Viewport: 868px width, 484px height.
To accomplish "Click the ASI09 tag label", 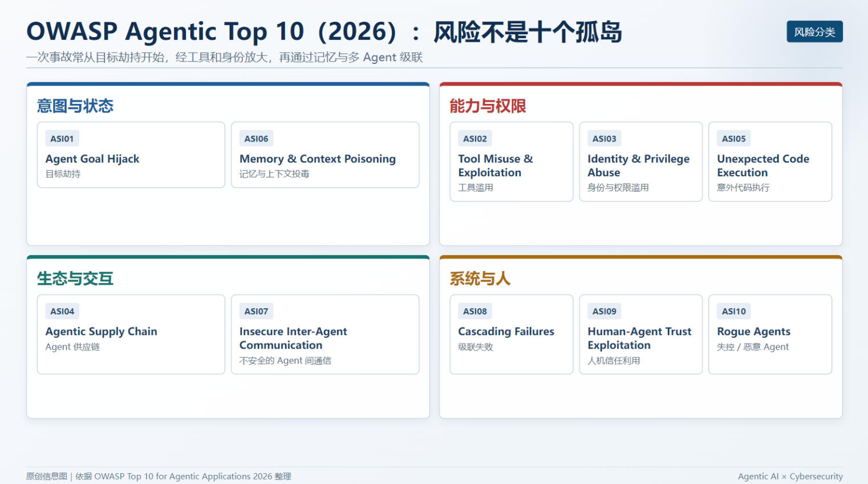I will coord(605,312).
